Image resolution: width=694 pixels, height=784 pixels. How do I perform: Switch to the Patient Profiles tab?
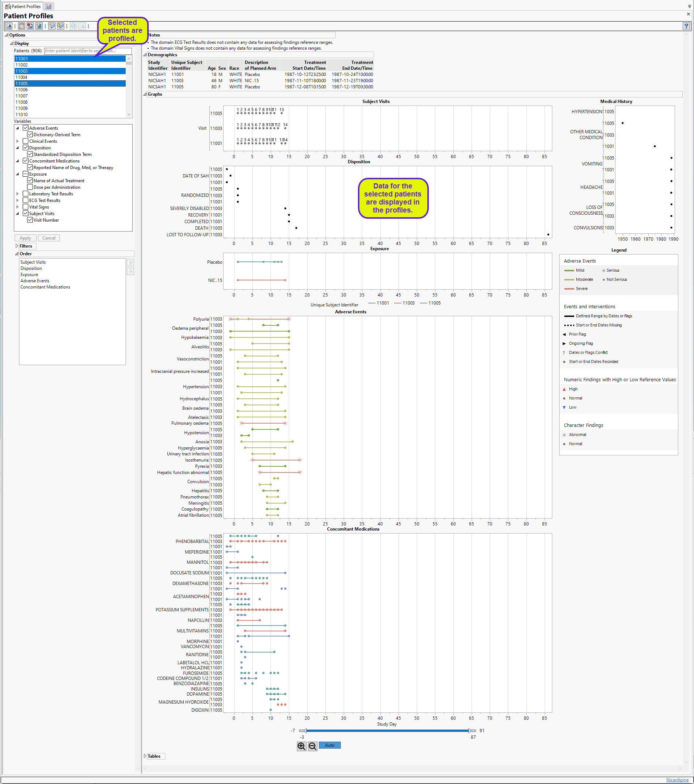22,6
